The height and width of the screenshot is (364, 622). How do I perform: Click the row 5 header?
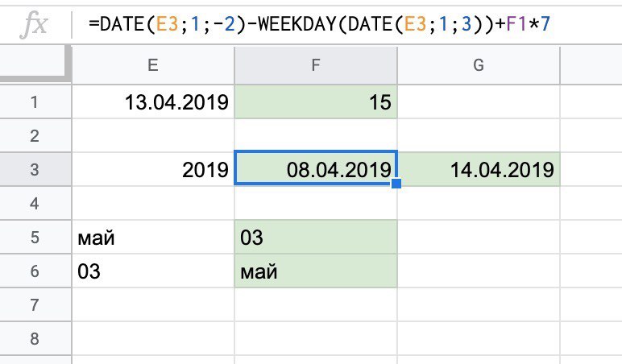[x=35, y=238]
